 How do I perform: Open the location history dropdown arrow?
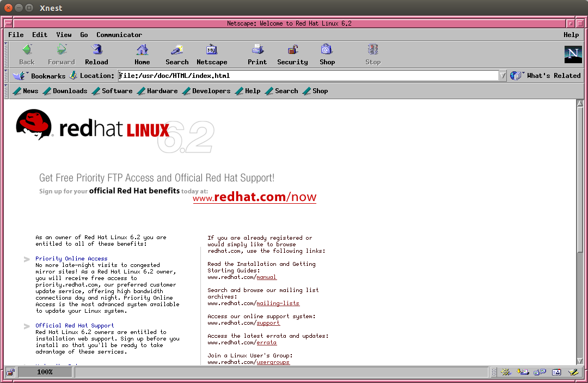click(503, 76)
